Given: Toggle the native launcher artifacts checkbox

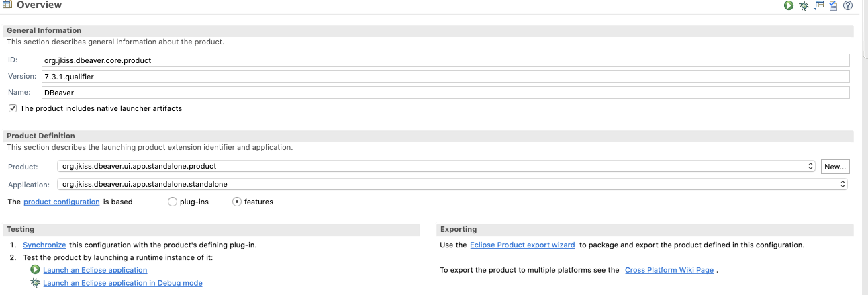Looking at the screenshot, I should tap(13, 108).
